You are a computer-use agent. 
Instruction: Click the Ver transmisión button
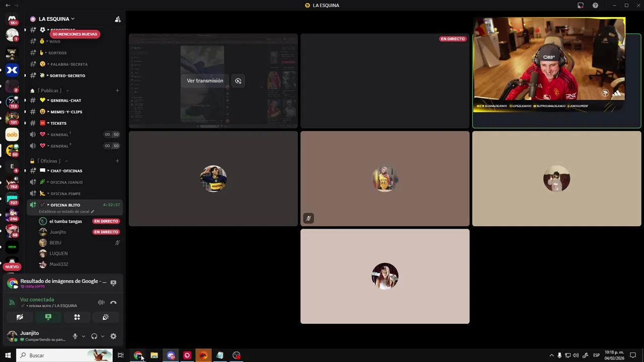205,80
